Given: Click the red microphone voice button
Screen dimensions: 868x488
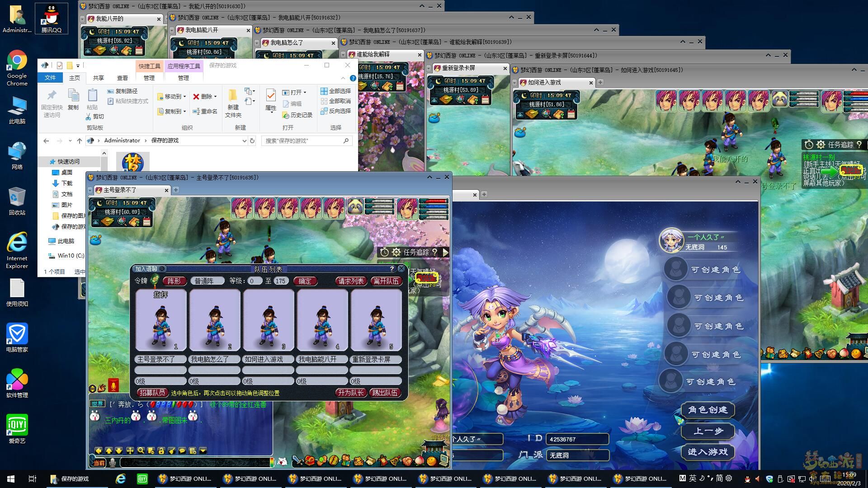Looking at the screenshot, I should (113, 385).
